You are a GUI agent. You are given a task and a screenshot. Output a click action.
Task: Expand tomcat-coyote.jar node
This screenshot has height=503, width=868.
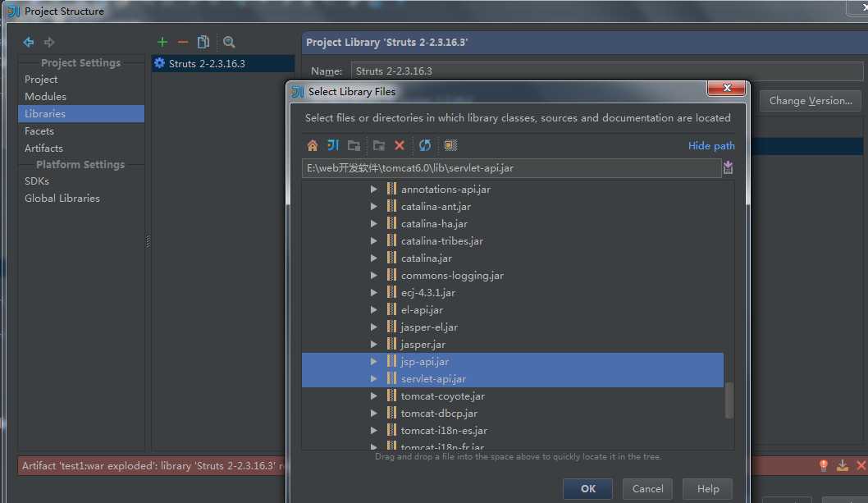(374, 396)
